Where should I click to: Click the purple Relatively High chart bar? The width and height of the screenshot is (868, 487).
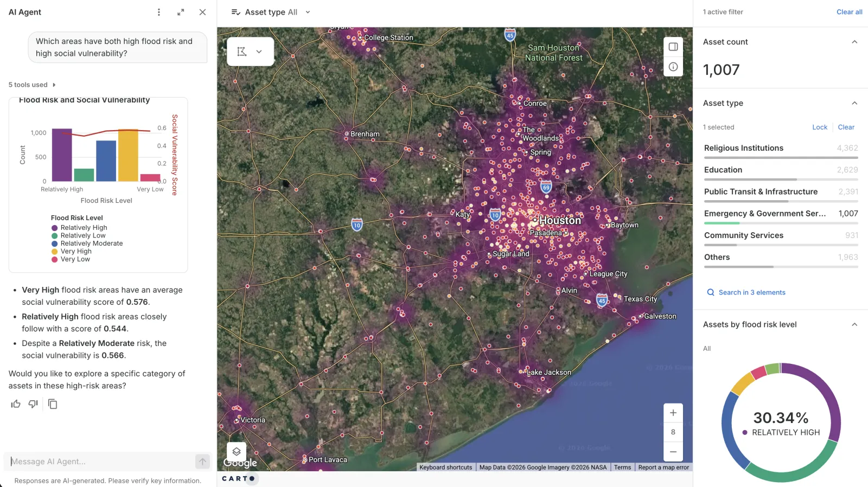[62, 155]
